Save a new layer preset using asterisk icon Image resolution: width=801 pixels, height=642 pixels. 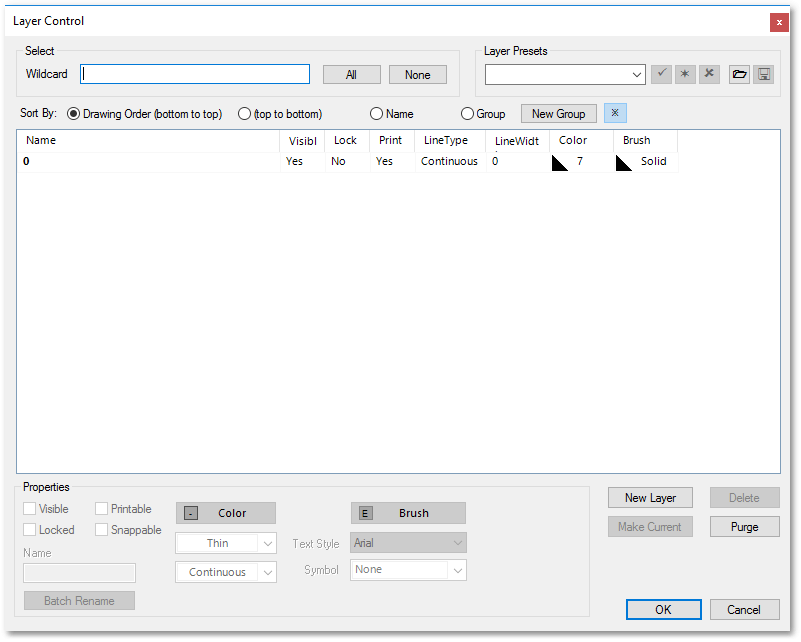click(x=685, y=74)
